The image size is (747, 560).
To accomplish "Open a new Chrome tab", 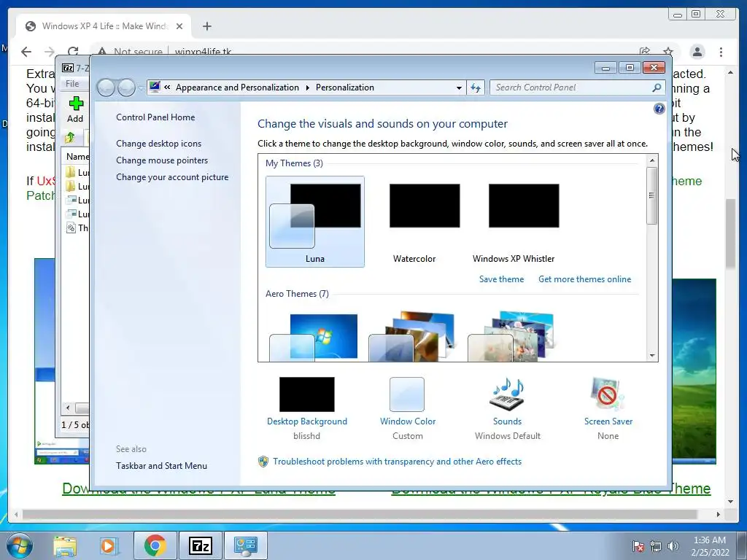I will click(206, 26).
